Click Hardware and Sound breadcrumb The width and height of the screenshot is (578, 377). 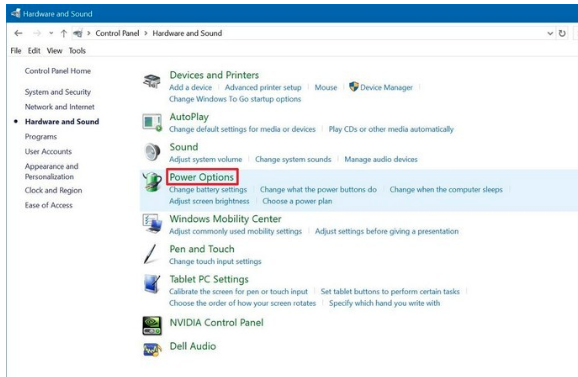[187, 34]
